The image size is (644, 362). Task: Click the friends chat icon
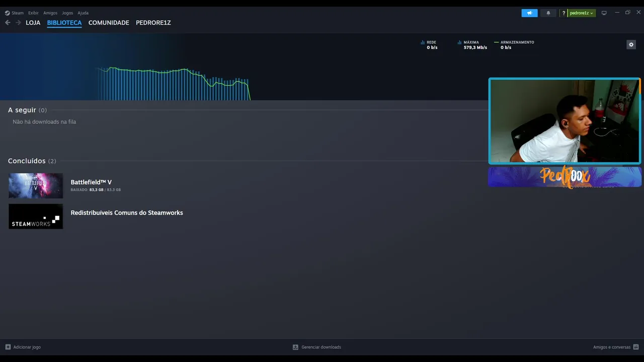[636, 347]
